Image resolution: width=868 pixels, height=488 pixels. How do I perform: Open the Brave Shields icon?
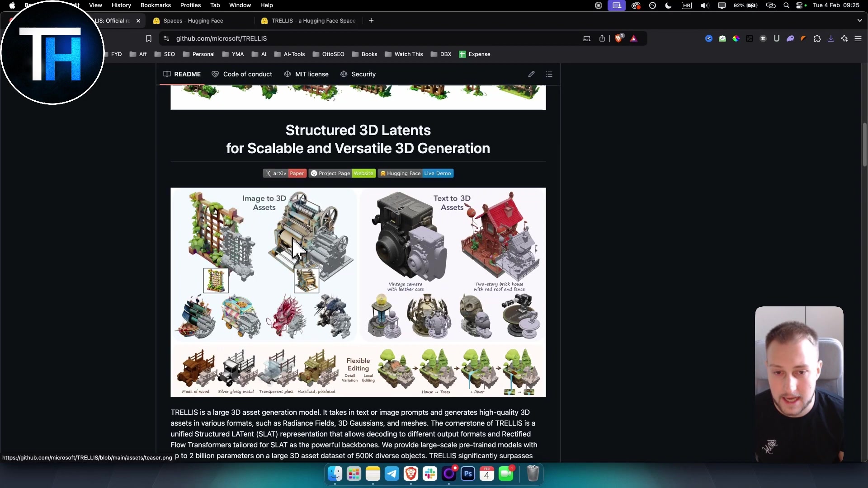pyautogui.click(x=618, y=38)
